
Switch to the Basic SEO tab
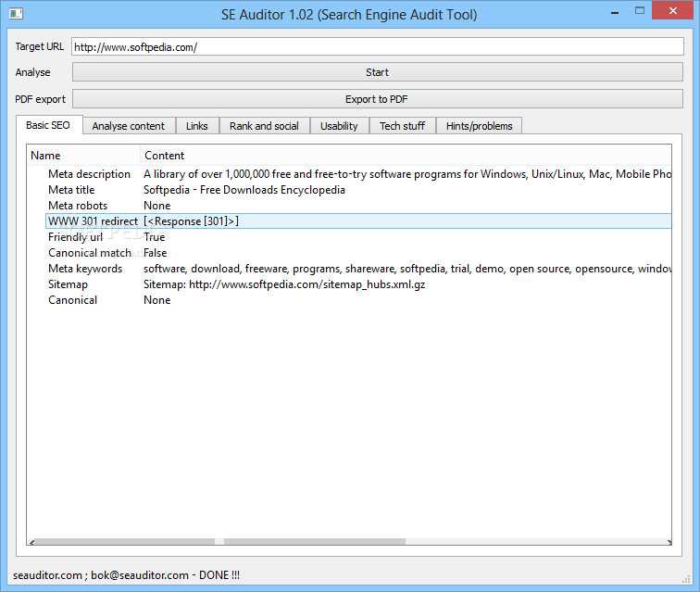click(x=48, y=125)
